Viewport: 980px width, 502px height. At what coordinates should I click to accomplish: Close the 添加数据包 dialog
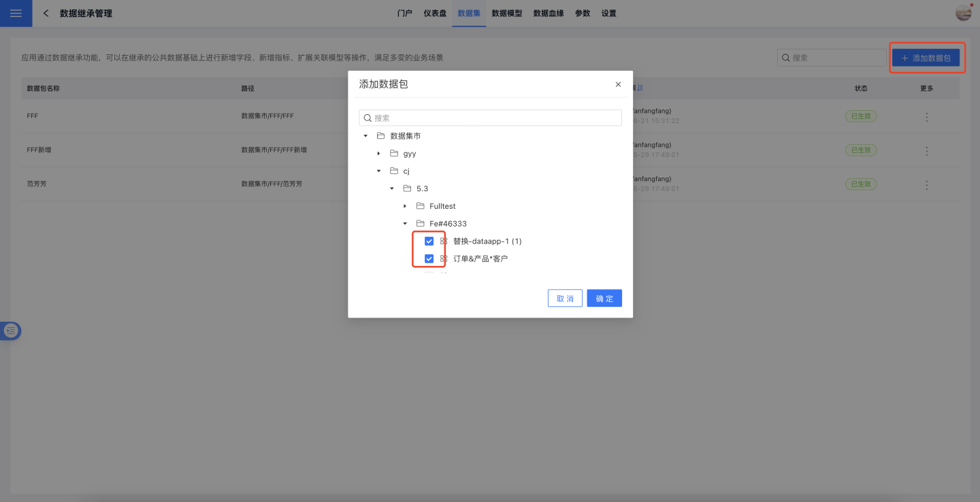tap(618, 84)
